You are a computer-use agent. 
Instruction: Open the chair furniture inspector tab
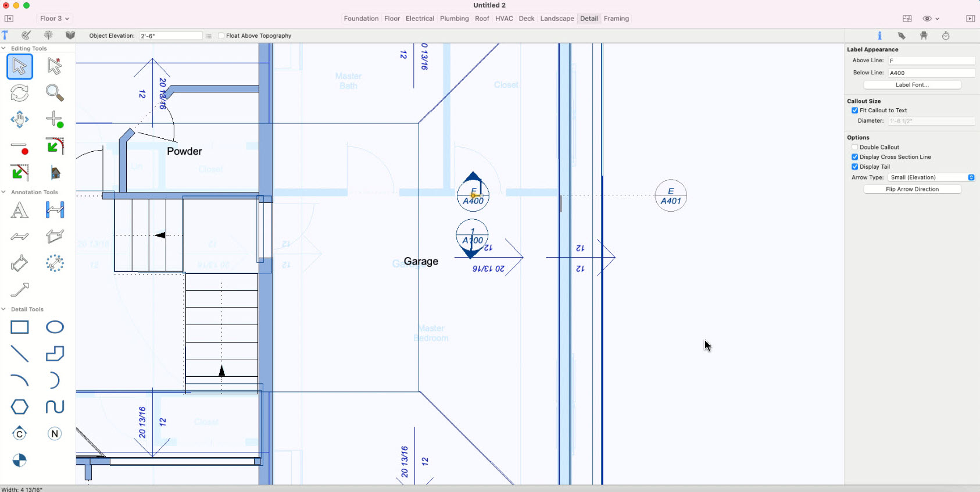coord(924,36)
